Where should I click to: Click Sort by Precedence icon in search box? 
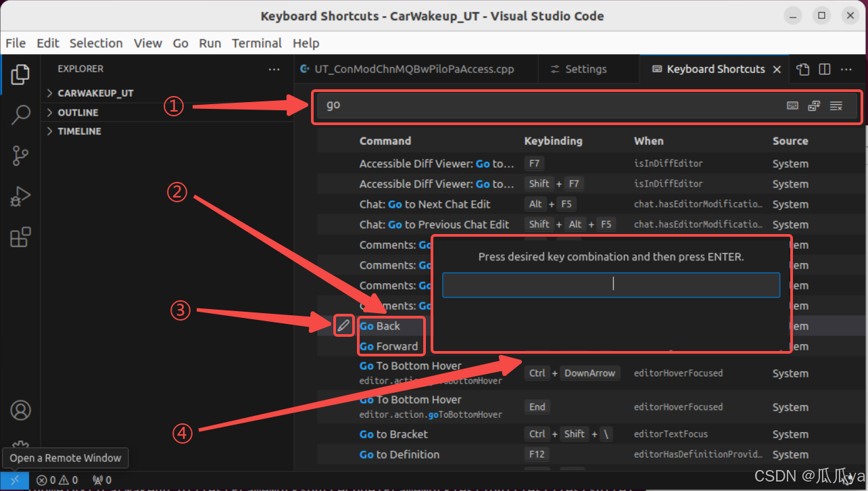tap(814, 106)
